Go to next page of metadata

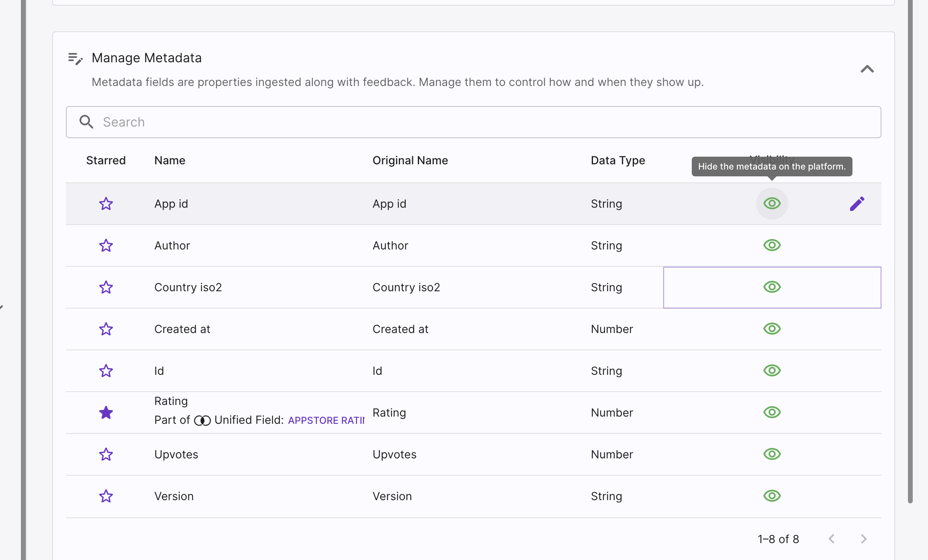(x=864, y=539)
